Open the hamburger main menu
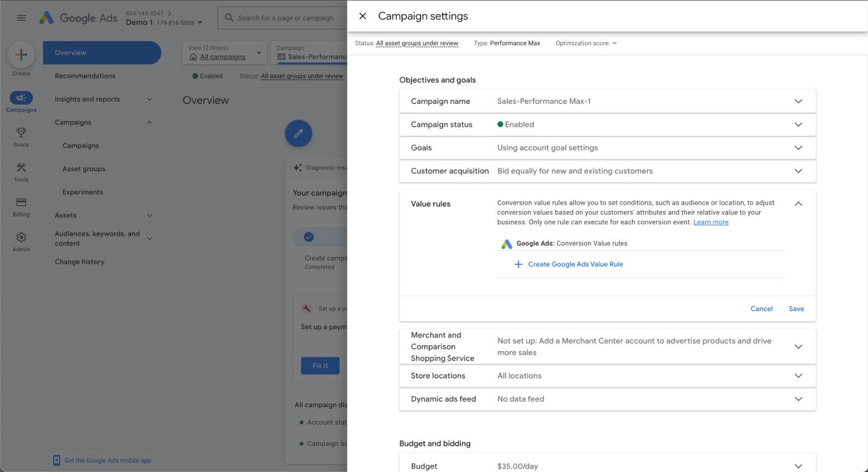Image resolution: width=868 pixels, height=472 pixels. tap(21, 18)
